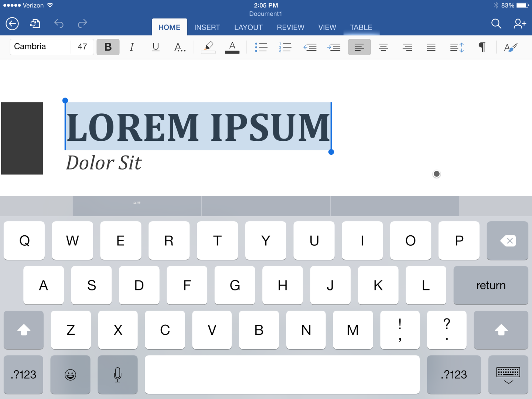Open the text highlight color tool
532x399 pixels.
pyautogui.click(x=208, y=47)
